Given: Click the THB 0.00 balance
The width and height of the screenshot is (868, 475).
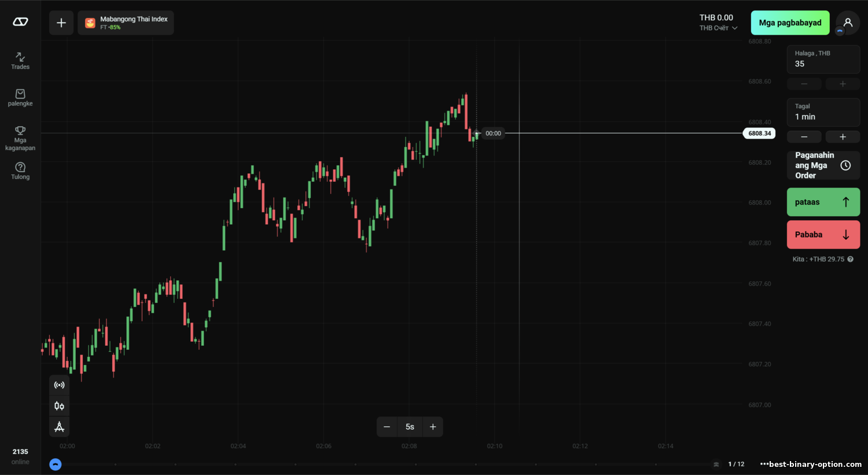Looking at the screenshot, I should (716, 18).
